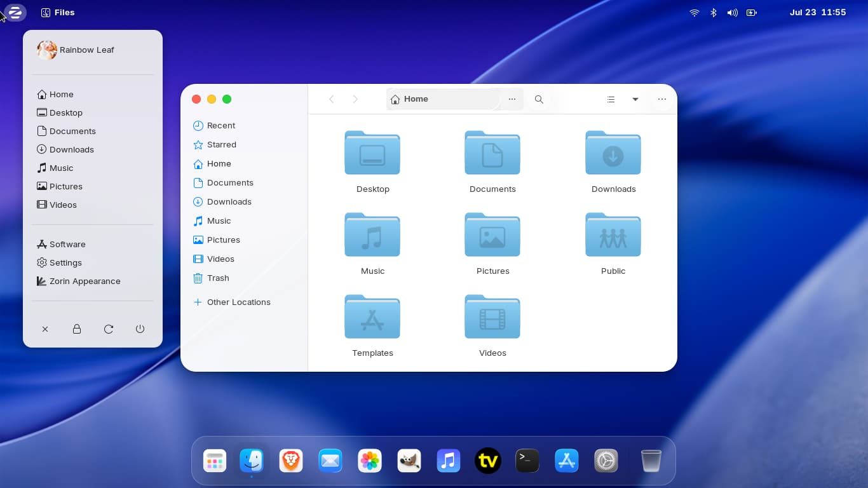Open the App Store icon in dock
The image size is (868, 488).
567,461
